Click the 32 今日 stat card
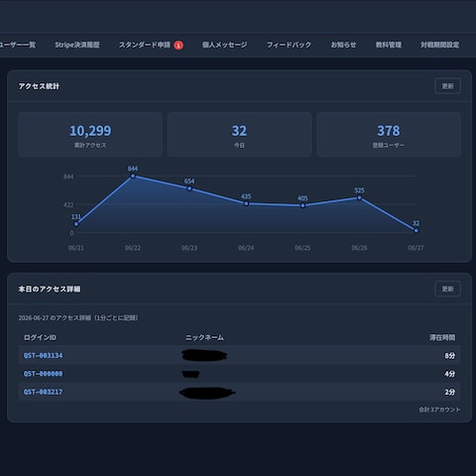This screenshot has width=476, height=476. (x=239, y=135)
